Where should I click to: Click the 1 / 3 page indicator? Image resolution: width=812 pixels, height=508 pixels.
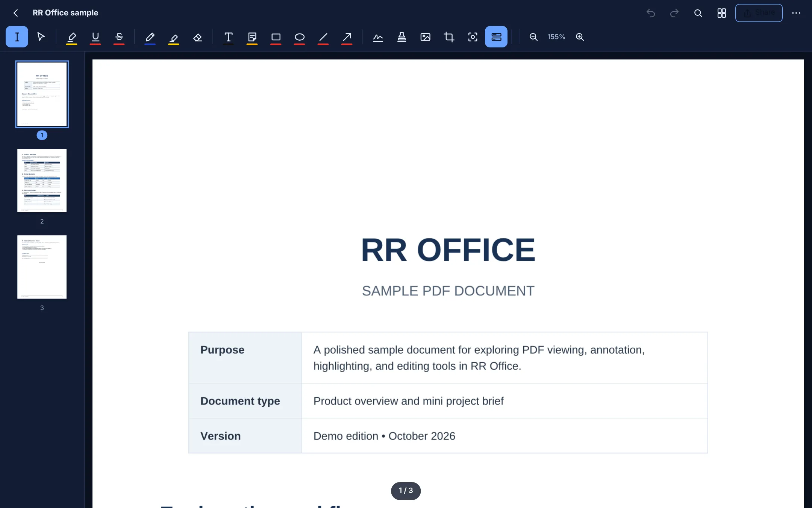pos(406,491)
